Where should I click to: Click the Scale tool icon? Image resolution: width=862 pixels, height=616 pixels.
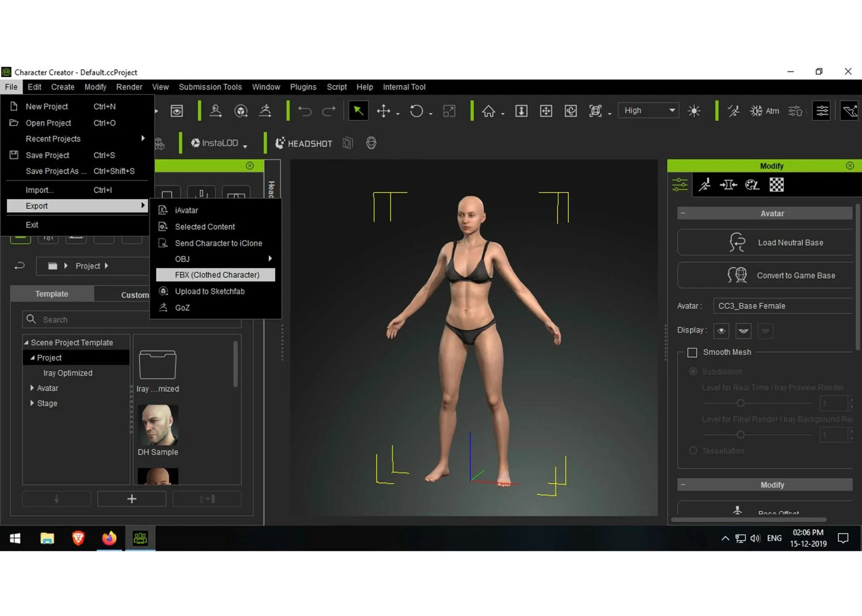click(x=449, y=111)
